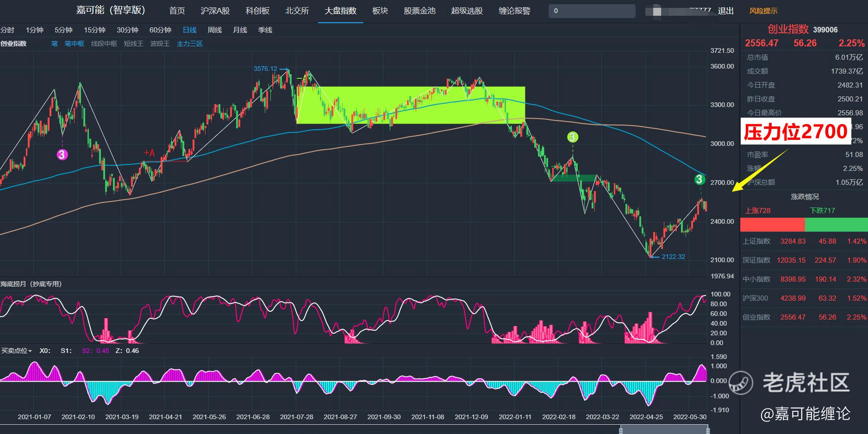Click the 退出 logout button

point(725,11)
